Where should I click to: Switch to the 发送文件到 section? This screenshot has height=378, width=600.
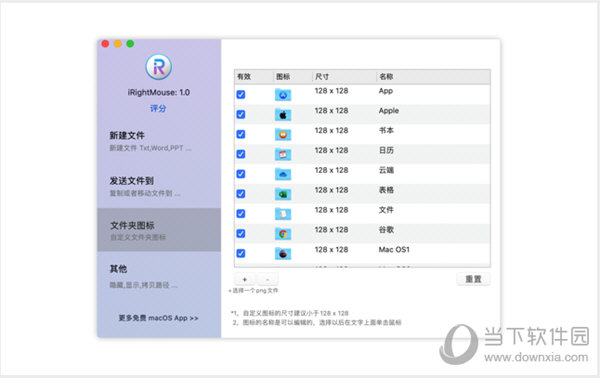click(x=159, y=186)
